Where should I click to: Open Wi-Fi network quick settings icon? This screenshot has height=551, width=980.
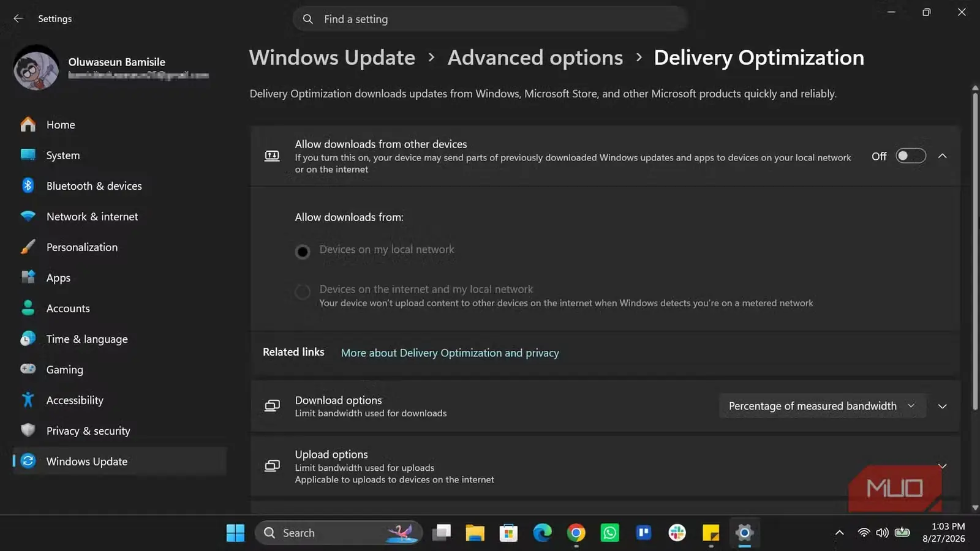(x=864, y=533)
